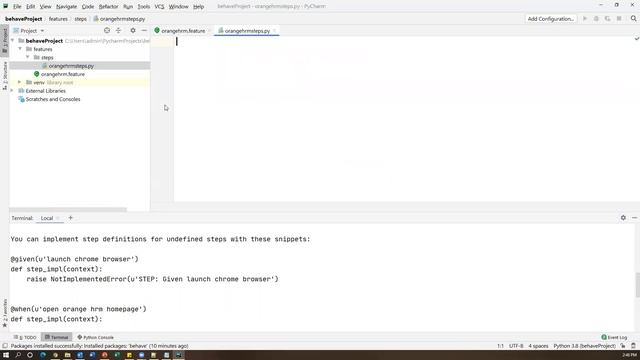Toggle the Favorites tool window sidebar button
The height and width of the screenshot is (360, 640).
tap(5, 313)
